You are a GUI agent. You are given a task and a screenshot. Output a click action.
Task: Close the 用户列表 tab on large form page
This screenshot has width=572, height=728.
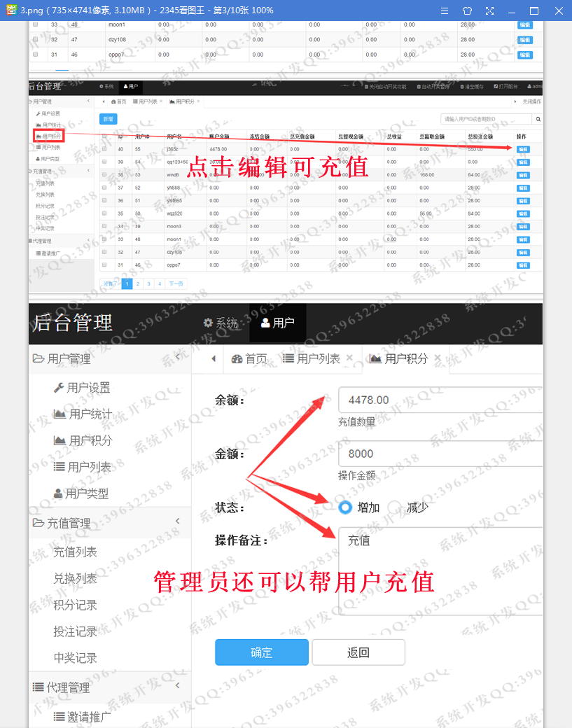349,358
